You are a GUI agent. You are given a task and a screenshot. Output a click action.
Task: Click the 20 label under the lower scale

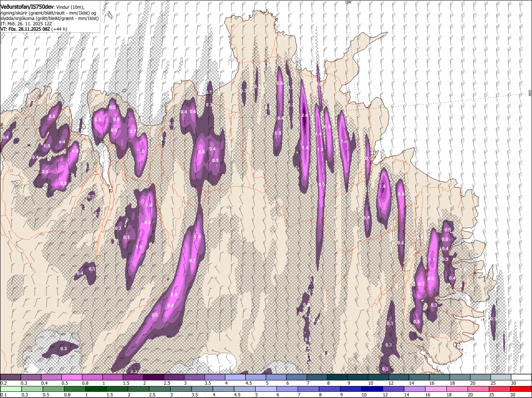(470, 395)
